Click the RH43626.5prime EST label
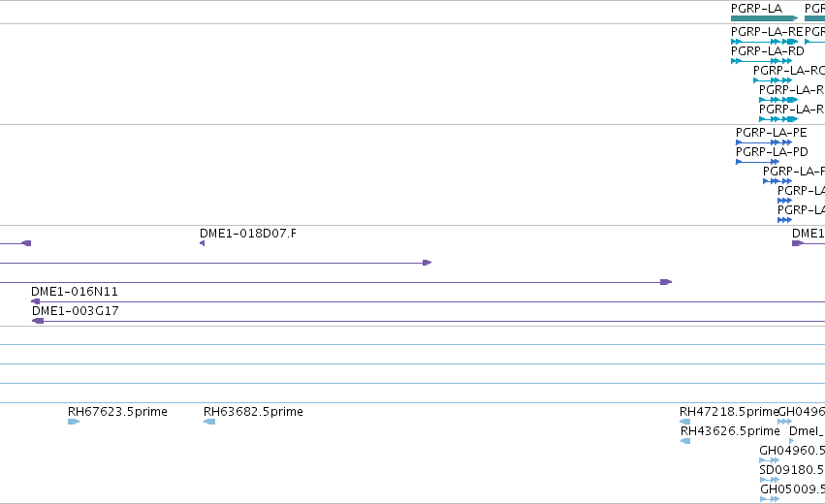825x504 pixels. coord(730,431)
